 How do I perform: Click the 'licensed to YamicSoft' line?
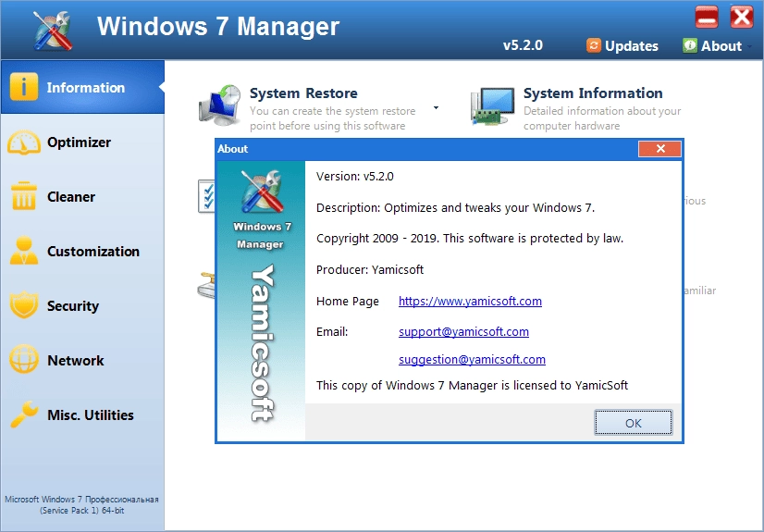472,386
